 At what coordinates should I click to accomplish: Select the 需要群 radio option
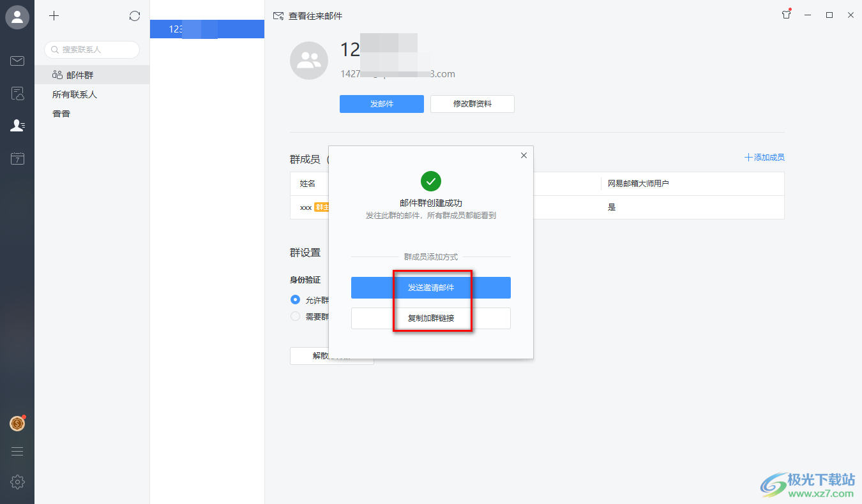[295, 316]
